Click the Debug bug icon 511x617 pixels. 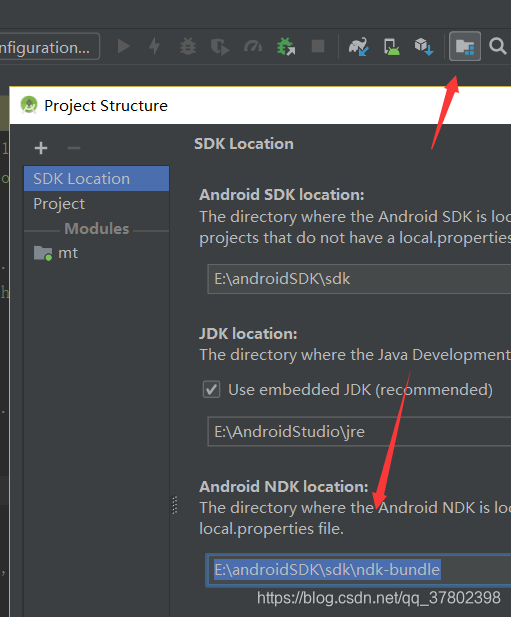[188, 46]
